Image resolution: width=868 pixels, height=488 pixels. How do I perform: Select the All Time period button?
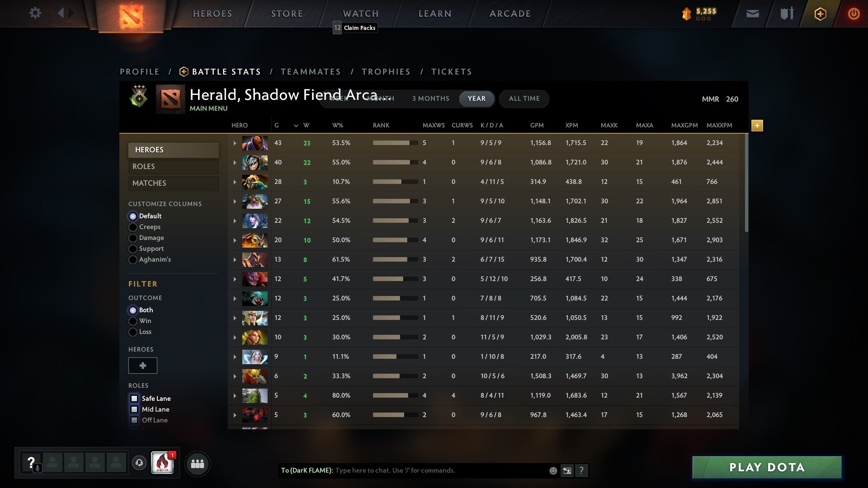524,99
